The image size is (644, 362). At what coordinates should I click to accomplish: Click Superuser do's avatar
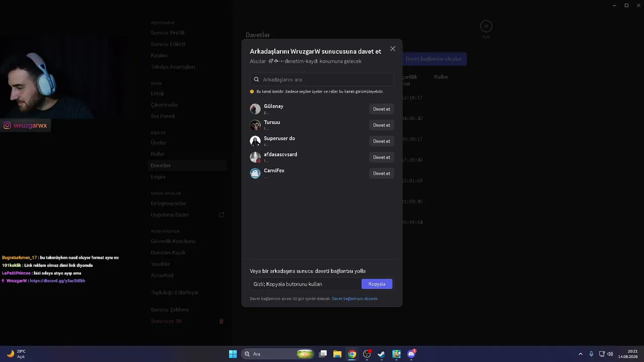(255, 141)
